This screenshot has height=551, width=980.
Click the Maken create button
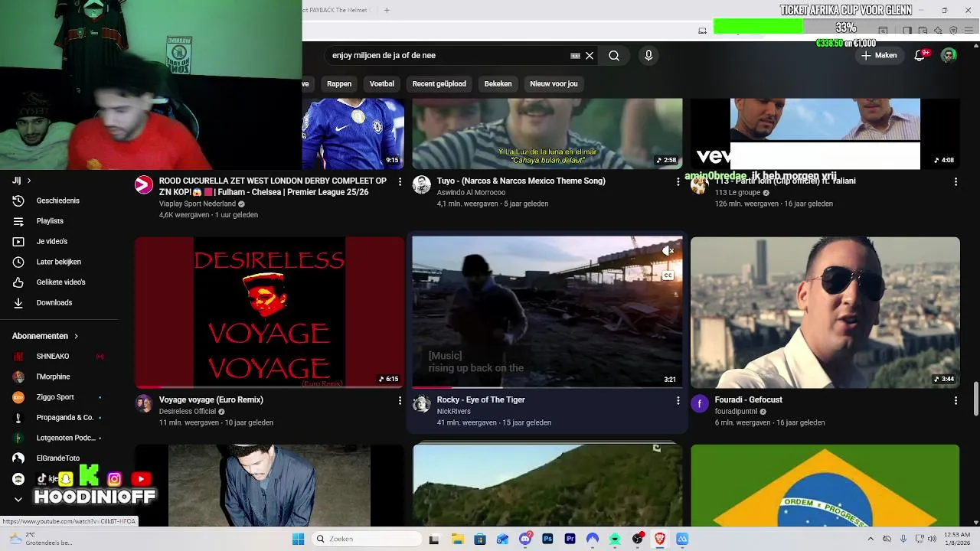coord(878,55)
